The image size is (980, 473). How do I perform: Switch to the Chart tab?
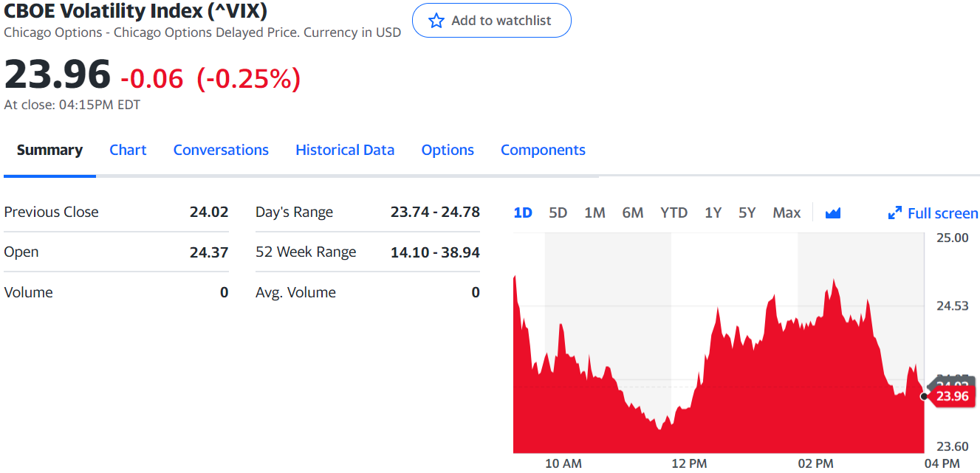coord(128,150)
